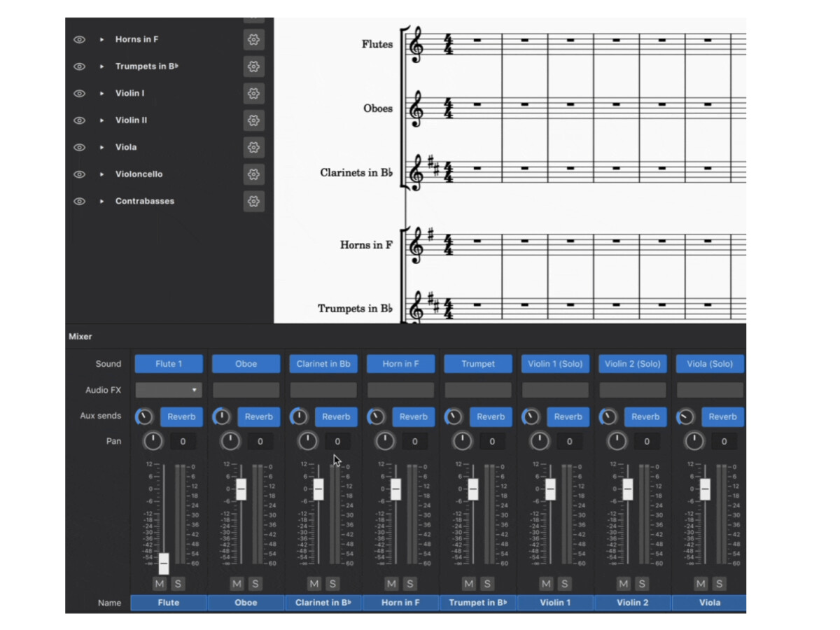Click the Viola reverb send knob

point(685,417)
